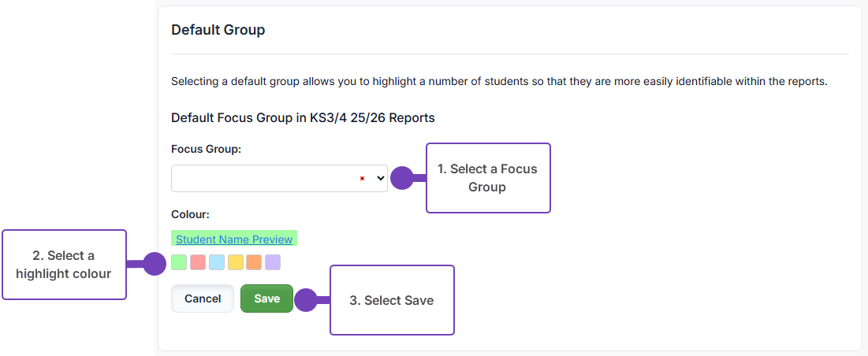Click the green Save button
The width and height of the screenshot is (868, 356).
(x=266, y=299)
